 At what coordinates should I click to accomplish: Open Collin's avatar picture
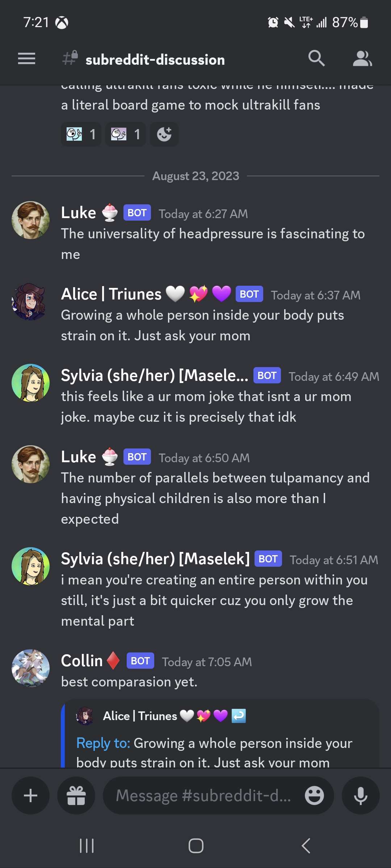30,668
